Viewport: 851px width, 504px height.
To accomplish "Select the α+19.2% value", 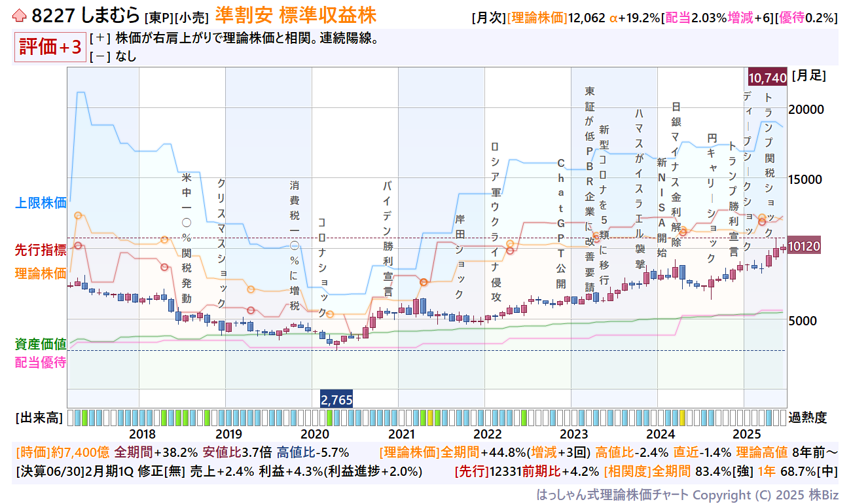I will pos(634,18).
